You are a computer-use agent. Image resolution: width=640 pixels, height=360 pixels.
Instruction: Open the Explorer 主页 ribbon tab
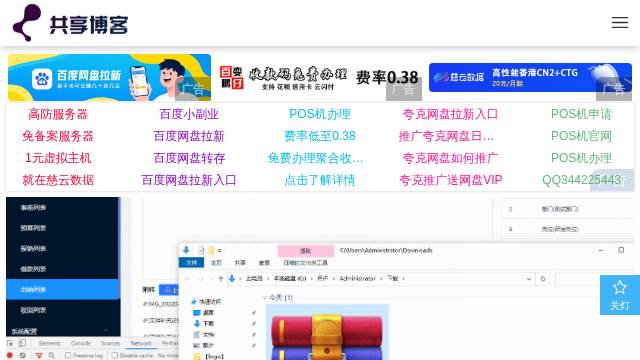[216, 262]
